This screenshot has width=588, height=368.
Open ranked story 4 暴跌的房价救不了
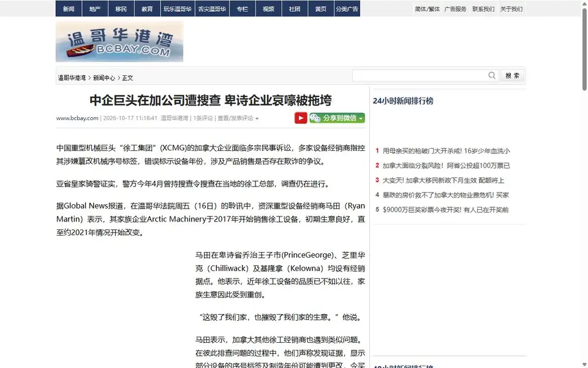(445, 195)
